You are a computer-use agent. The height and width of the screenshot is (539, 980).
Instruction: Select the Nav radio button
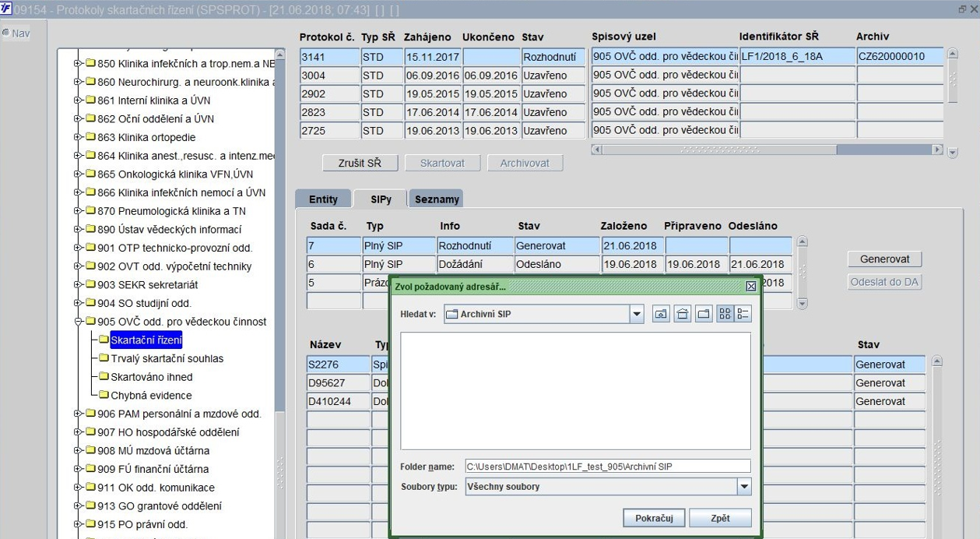click(x=6, y=33)
